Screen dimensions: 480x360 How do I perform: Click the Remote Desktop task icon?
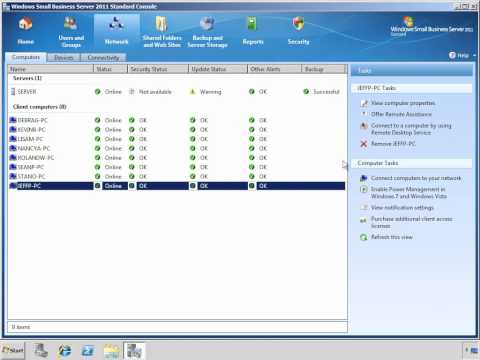(364, 126)
